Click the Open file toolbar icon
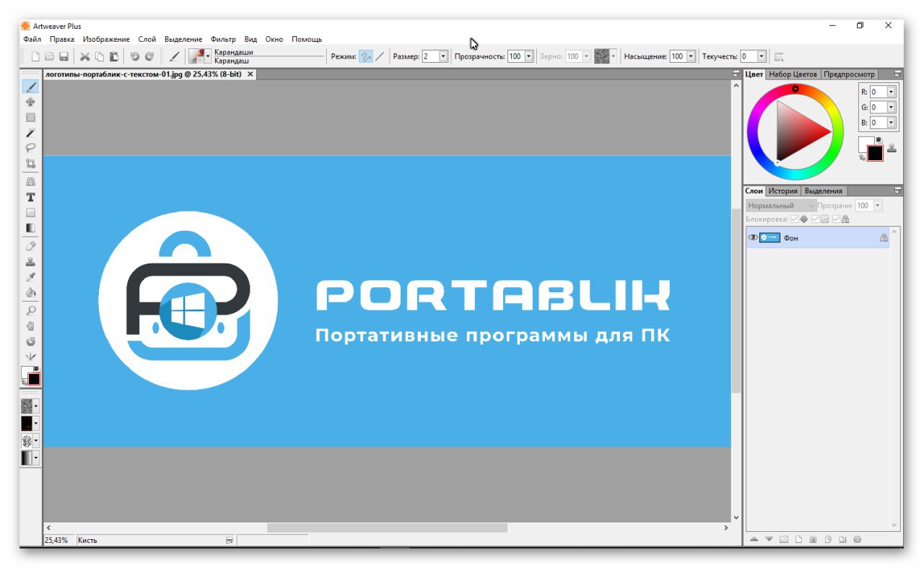Viewport: 924px width, 568px height. pos(50,56)
